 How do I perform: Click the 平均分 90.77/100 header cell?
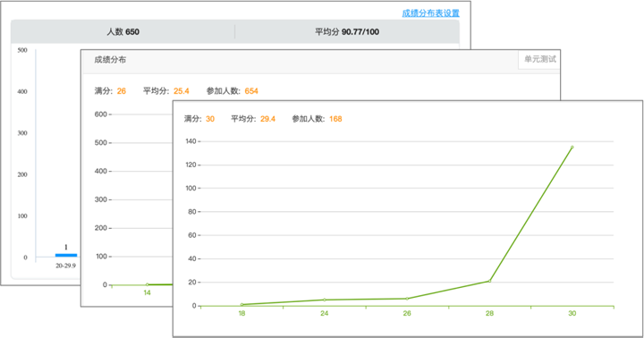(347, 32)
